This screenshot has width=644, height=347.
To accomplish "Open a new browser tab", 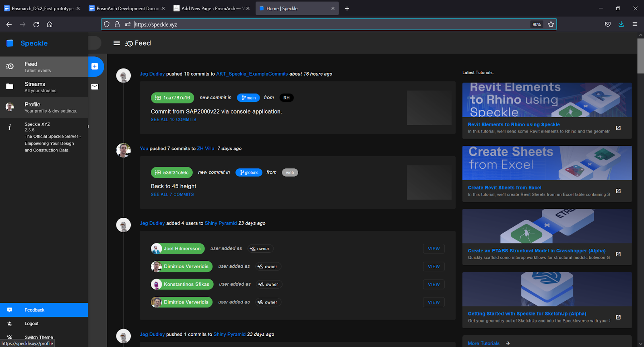I will click(347, 8).
